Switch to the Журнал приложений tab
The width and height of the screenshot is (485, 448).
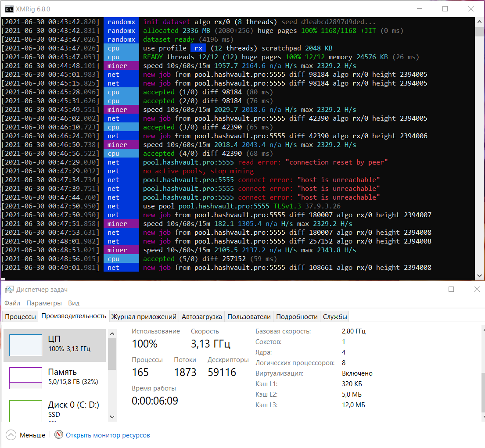click(144, 317)
